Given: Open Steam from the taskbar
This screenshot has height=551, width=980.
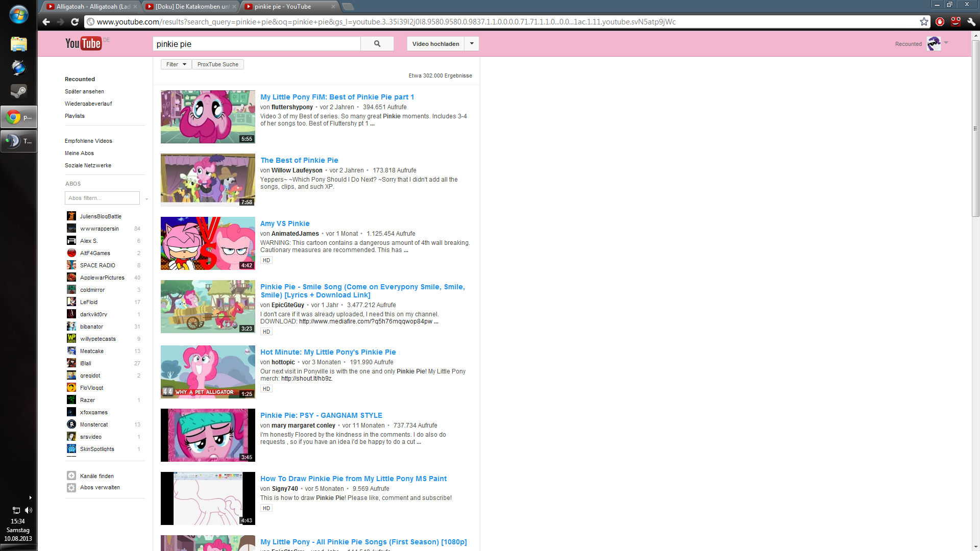Looking at the screenshot, I should (x=18, y=92).
